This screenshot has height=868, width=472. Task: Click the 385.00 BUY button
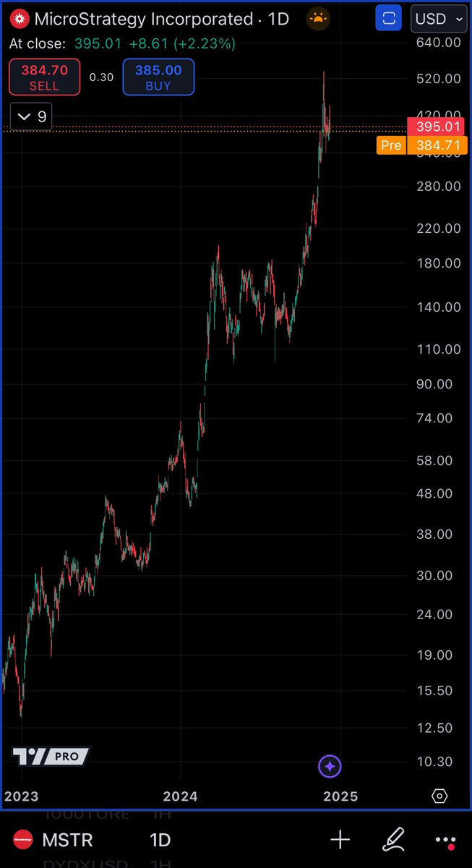[158, 77]
